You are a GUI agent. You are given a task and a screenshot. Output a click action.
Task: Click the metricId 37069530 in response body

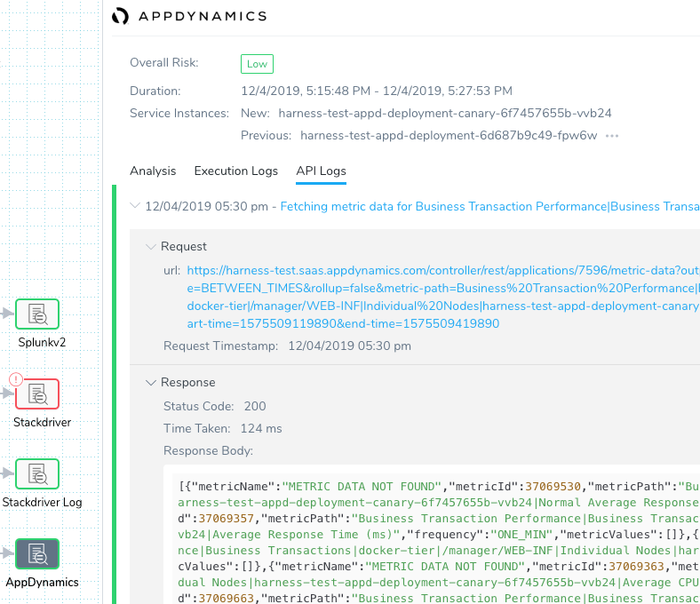click(x=553, y=487)
